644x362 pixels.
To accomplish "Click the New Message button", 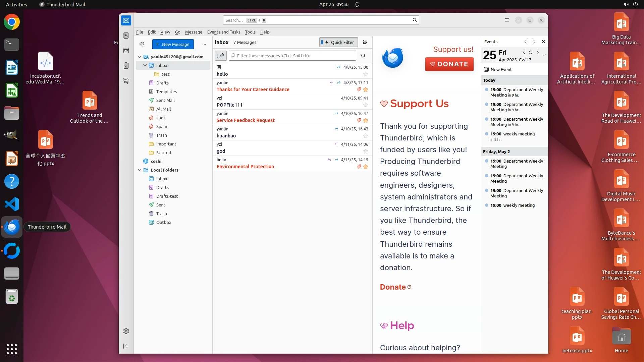I will point(173,44).
